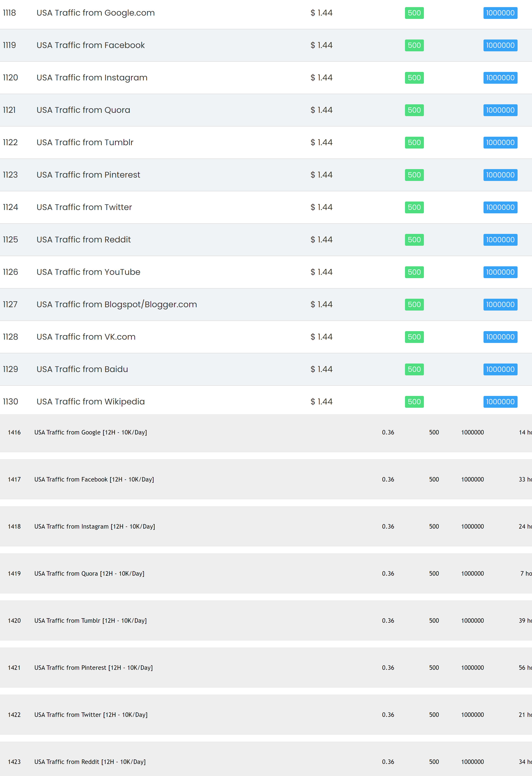Screen dimensions: 532x776
Task: Click green 500 badge for Facebook row 1119
Action: (414, 45)
